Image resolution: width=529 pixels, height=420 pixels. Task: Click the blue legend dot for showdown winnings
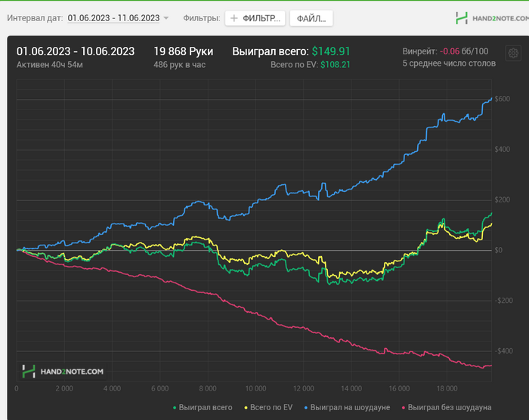(305, 408)
